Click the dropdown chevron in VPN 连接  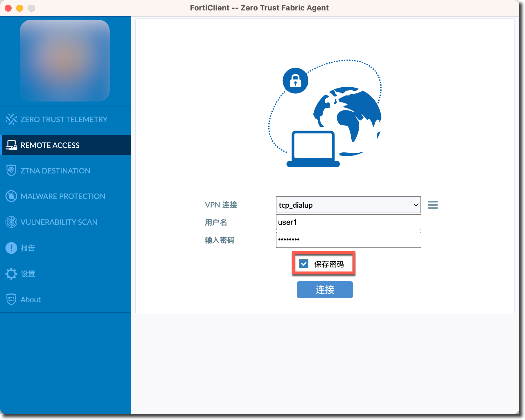point(416,205)
